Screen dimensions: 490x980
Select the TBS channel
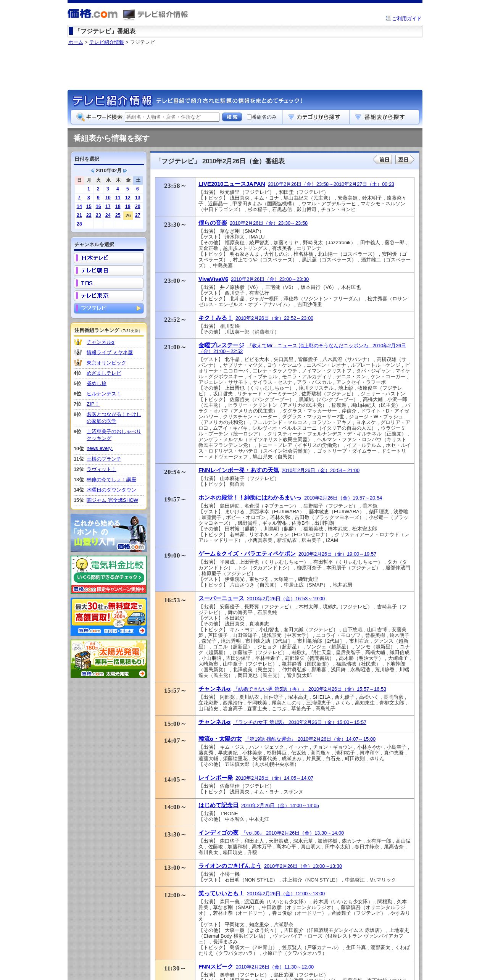(109, 283)
